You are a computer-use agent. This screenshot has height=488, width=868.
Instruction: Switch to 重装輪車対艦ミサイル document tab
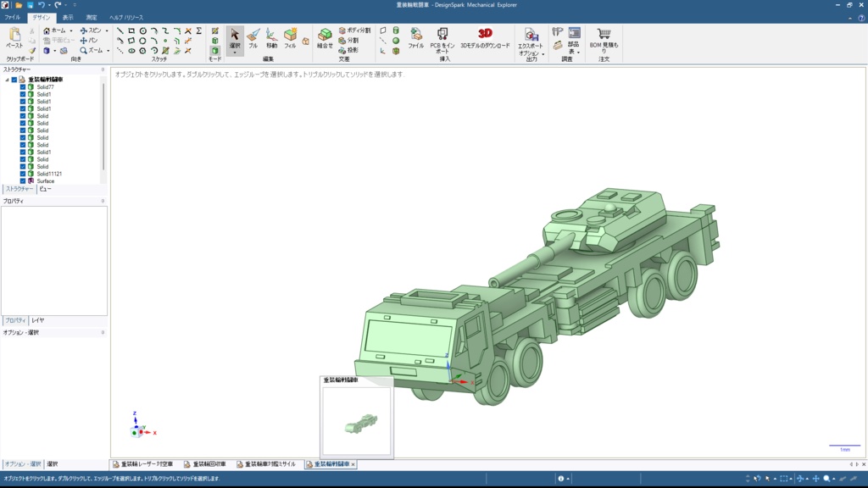tap(266, 464)
